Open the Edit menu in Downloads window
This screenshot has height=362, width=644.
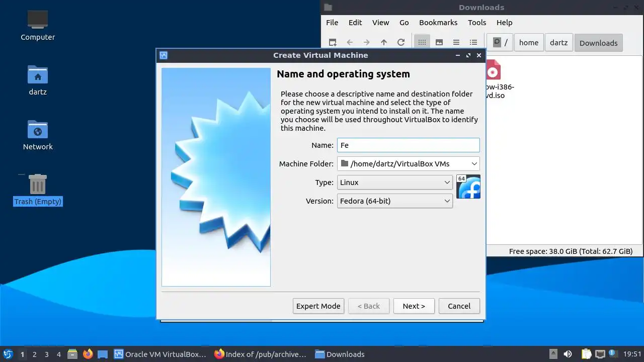(x=355, y=23)
